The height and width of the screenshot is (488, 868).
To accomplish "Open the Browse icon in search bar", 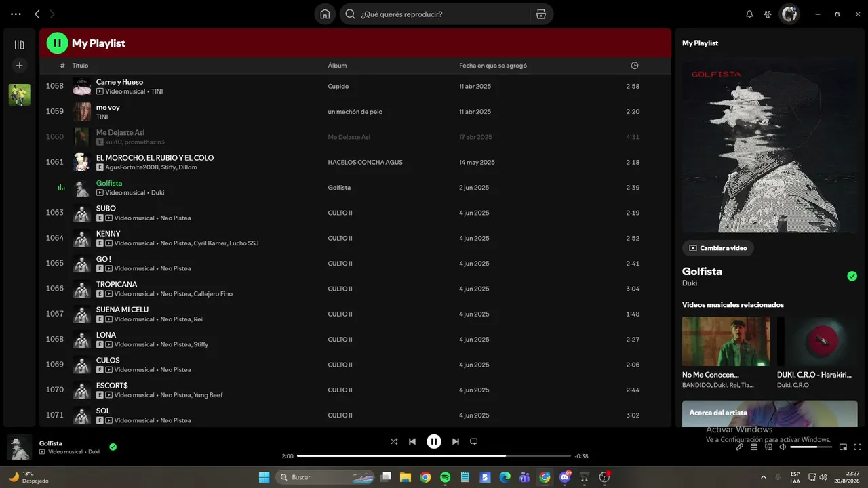I will pyautogui.click(x=540, y=14).
